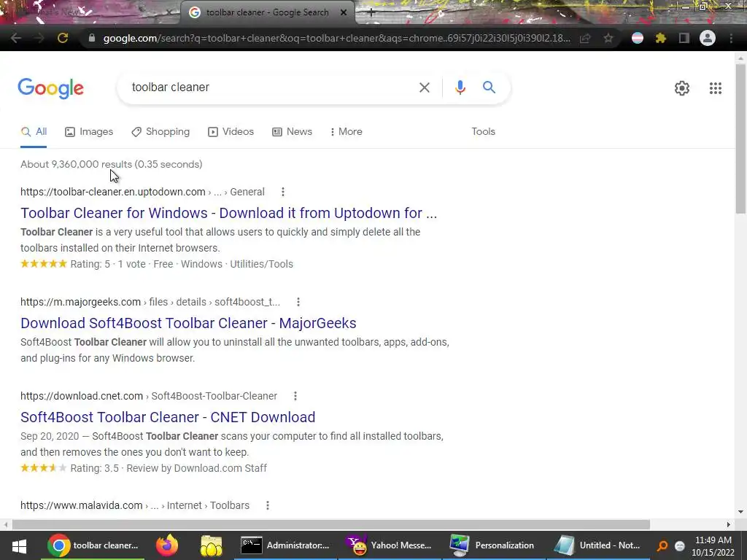This screenshot has width=747, height=560.
Task: Open Windows Start menu
Action: click(19, 545)
